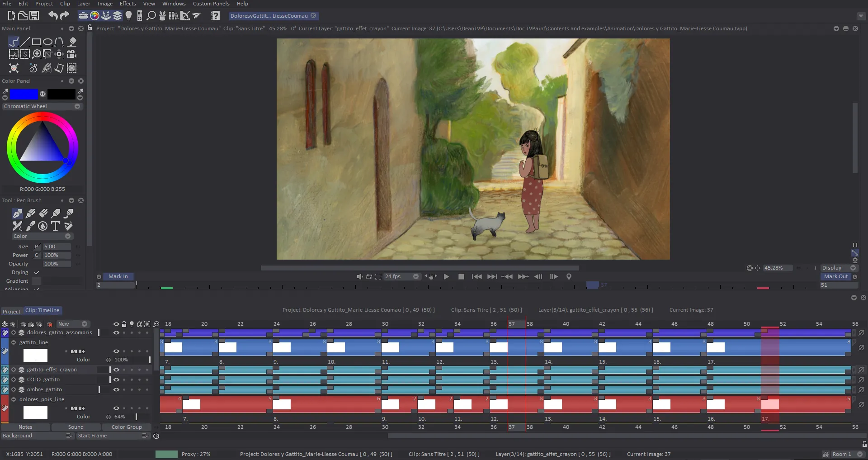Toggle visibility of the COLO_gattito layer
Screen dimensions: 868x460
point(116,379)
